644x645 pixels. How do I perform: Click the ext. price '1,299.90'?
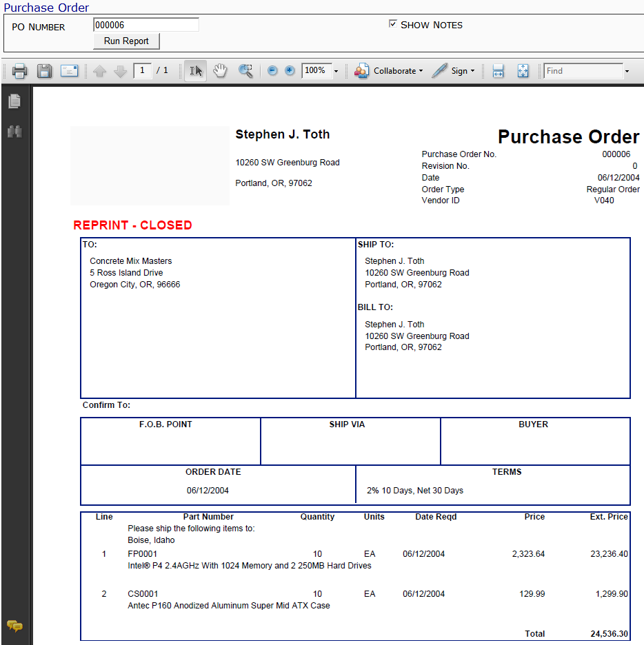612,593
